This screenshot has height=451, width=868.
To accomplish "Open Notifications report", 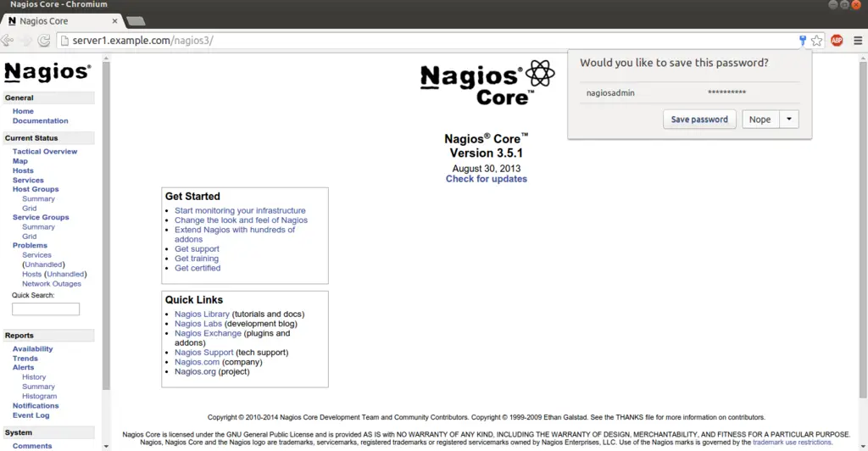I will (x=36, y=405).
